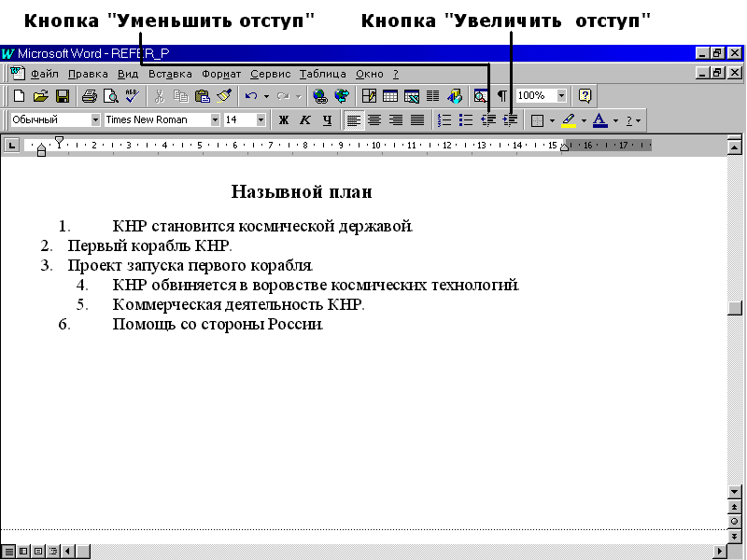Image resolution: width=747 pixels, height=560 pixels.
Task: Align text to the left
Action: 353,120
